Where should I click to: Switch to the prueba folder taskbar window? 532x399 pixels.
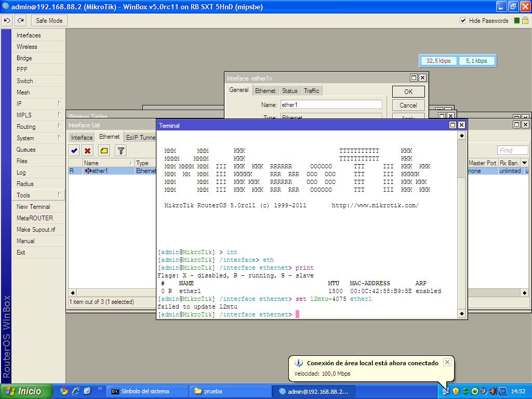230,391
